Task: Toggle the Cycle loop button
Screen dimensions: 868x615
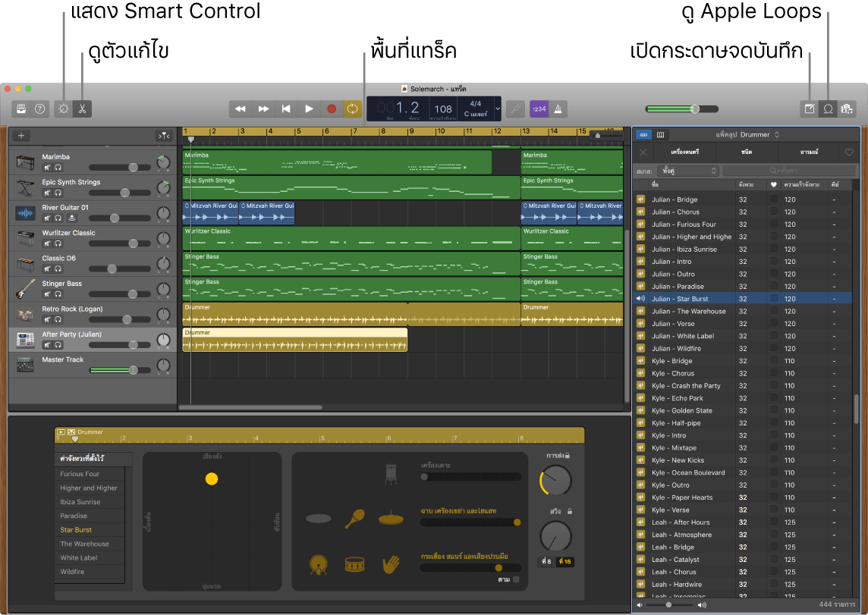Action: pos(353,109)
